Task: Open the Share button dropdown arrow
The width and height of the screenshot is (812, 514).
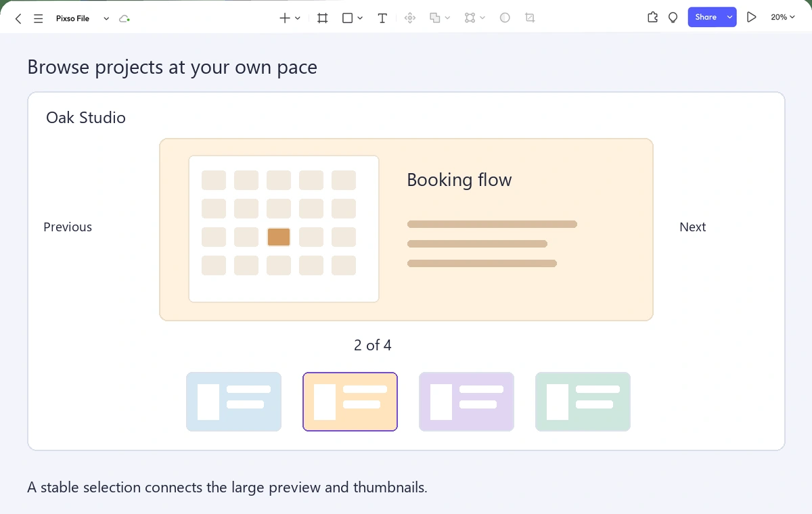Action: pyautogui.click(x=729, y=18)
